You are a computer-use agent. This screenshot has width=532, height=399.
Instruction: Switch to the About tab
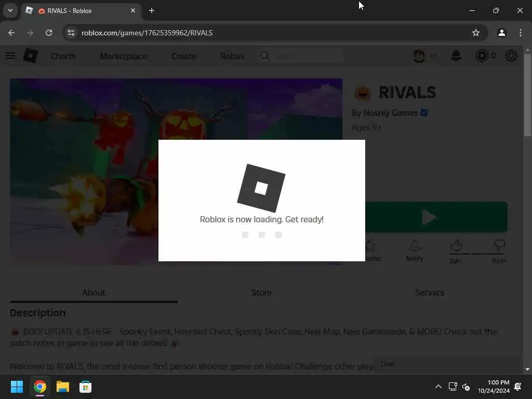[x=94, y=292]
